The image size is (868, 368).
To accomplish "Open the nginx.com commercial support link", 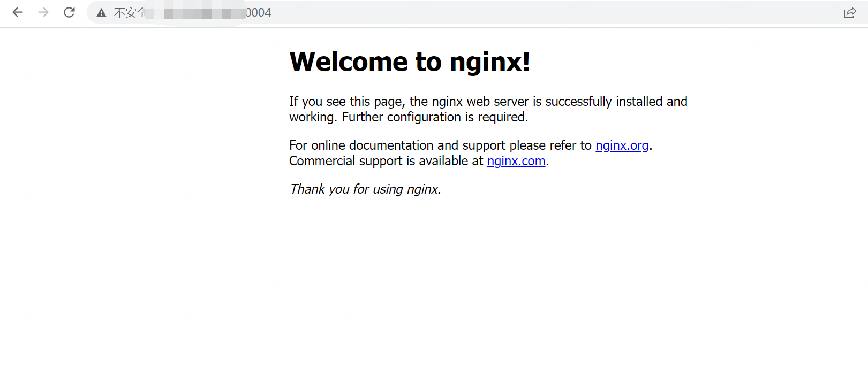I will 516,161.
